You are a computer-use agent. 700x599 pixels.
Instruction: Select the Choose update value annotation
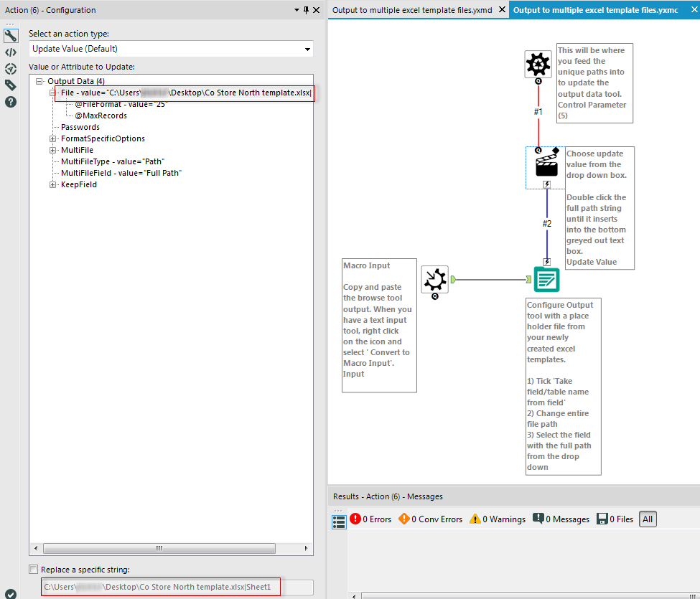[x=599, y=208]
